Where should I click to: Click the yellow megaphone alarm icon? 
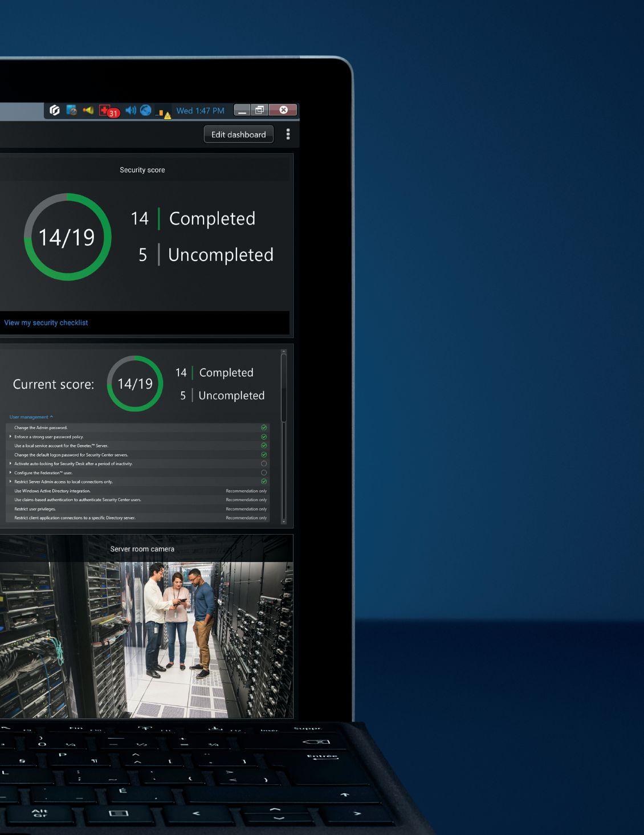coord(88,110)
